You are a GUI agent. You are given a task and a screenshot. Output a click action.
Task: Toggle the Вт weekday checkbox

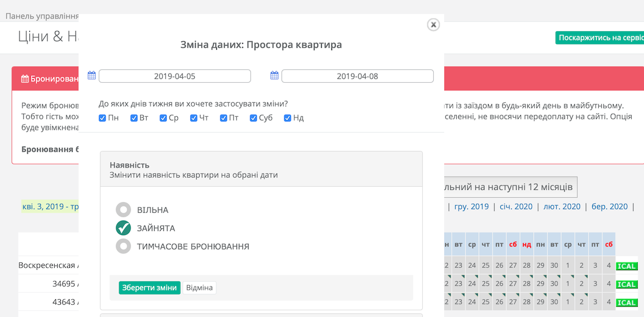(133, 118)
